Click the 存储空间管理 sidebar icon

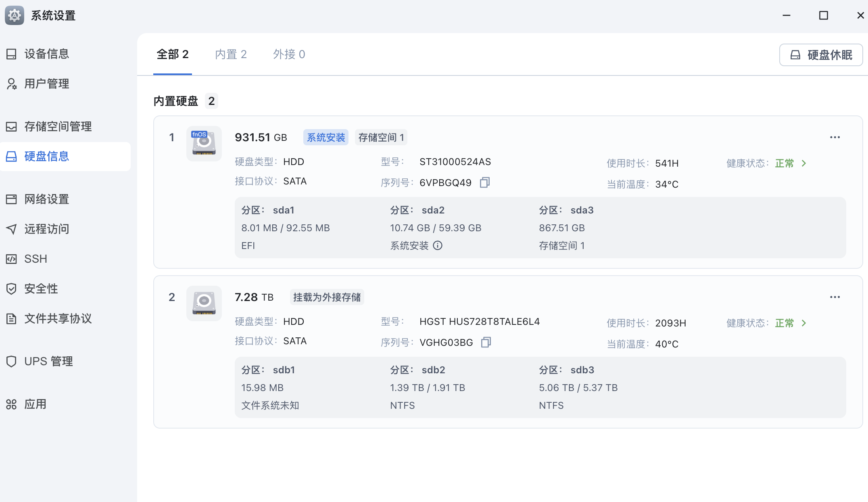click(11, 127)
